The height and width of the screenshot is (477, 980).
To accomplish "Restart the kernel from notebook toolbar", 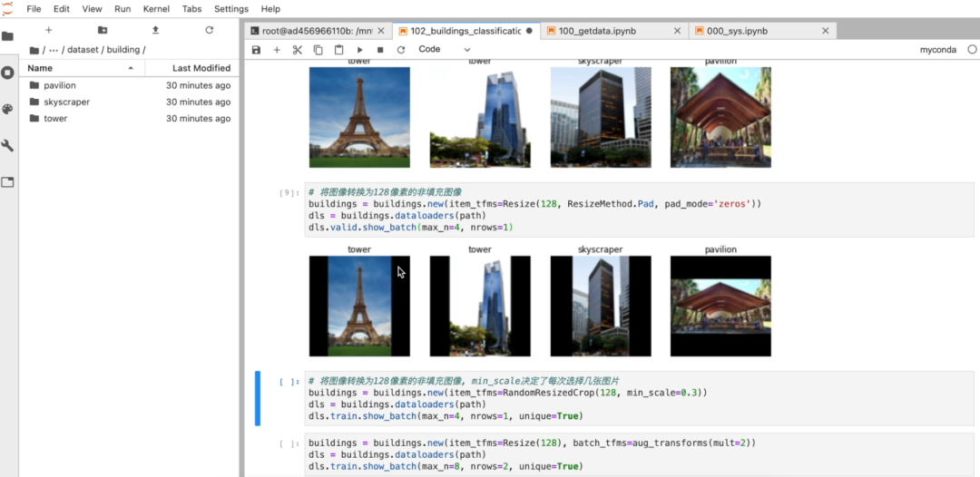I will click(x=400, y=50).
